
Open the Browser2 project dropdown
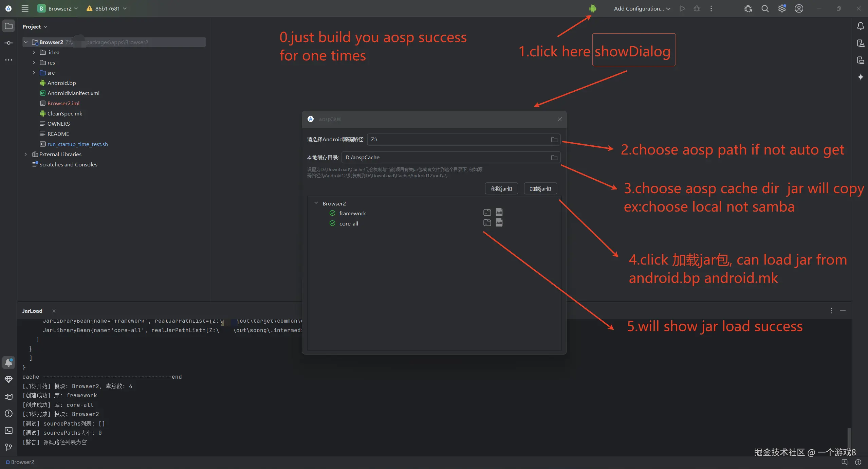[58, 8]
